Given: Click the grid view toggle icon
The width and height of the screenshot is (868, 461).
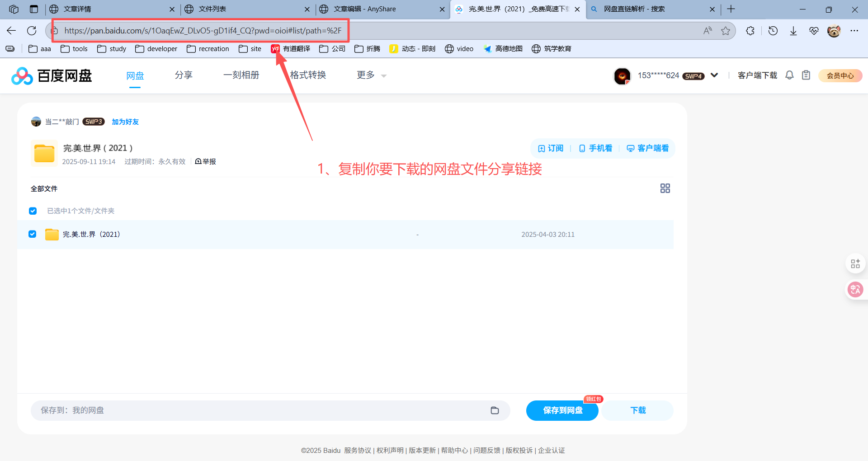Looking at the screenshot, I should tap(665, 188).
